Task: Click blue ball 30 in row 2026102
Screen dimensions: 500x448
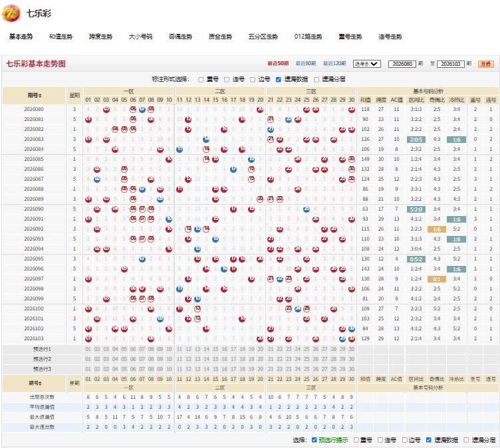Action: (352, 329)
